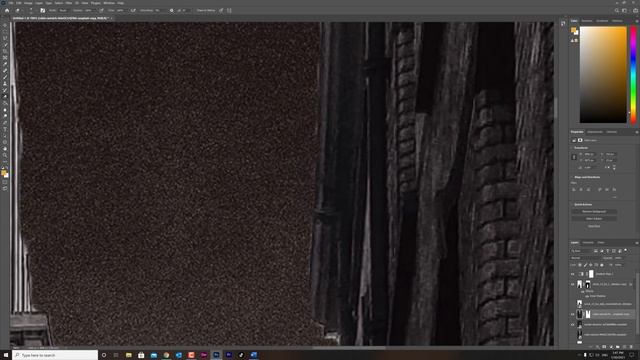
Task: Switch to the Swatches tab
Action: click(x=587, y=21)
